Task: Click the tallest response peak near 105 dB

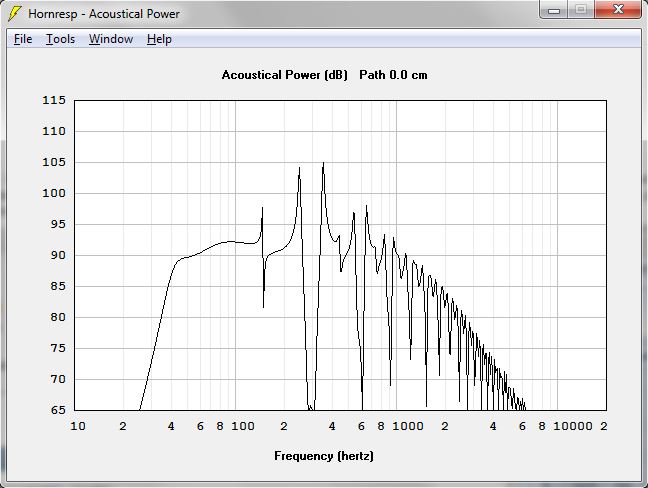Action: pyautogui.click(x=323, y=164)
